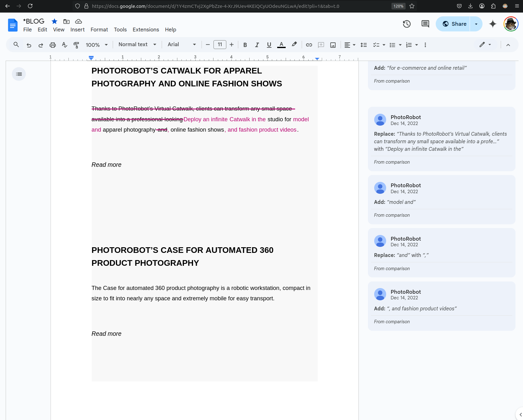
Task: Open text color picker
Action: coord(281,45)
